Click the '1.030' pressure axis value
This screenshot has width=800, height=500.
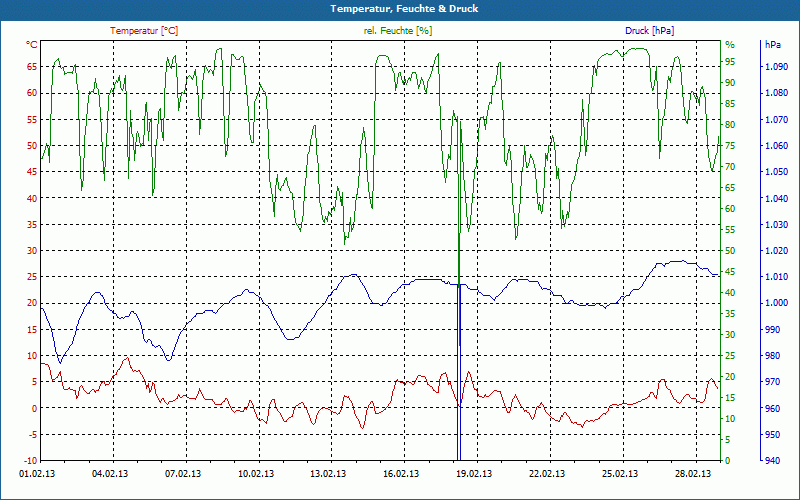point(777,224)
